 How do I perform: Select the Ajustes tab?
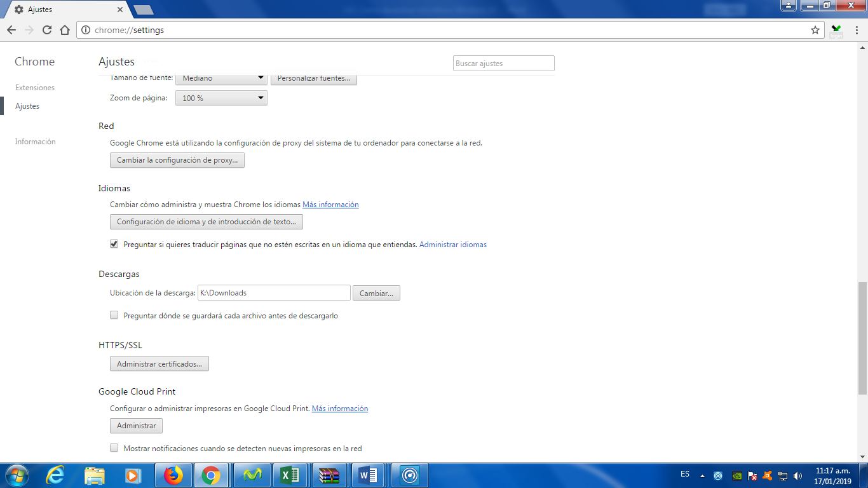pos(68,10)
